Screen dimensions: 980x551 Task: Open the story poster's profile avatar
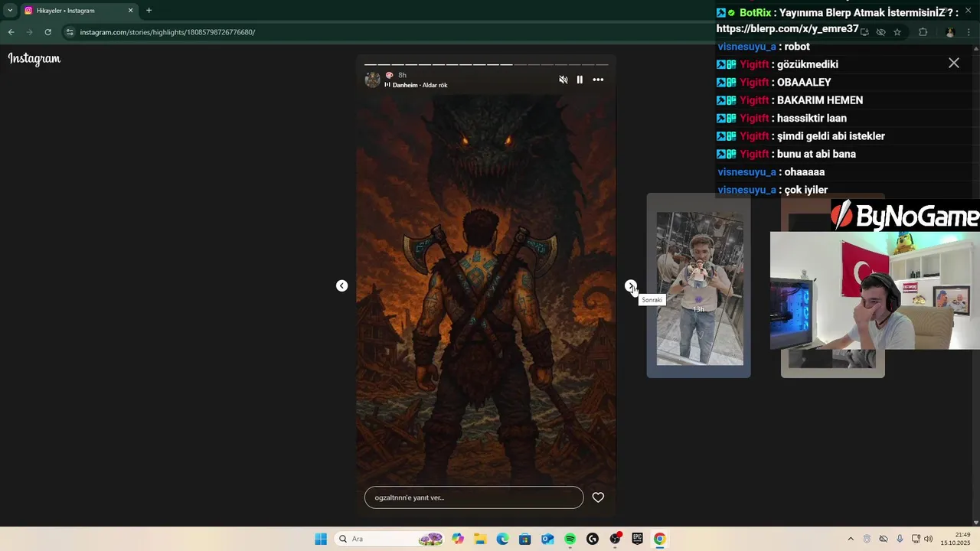(x=373, y=80)
